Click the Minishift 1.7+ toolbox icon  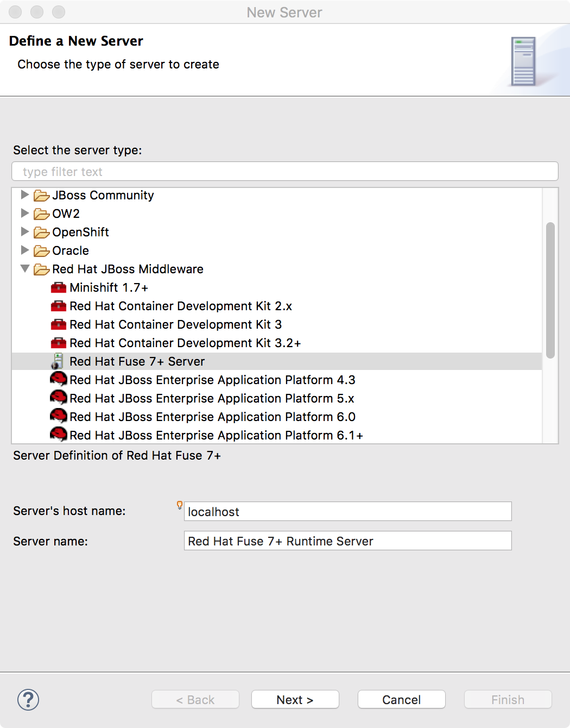(x=58, y=287)
